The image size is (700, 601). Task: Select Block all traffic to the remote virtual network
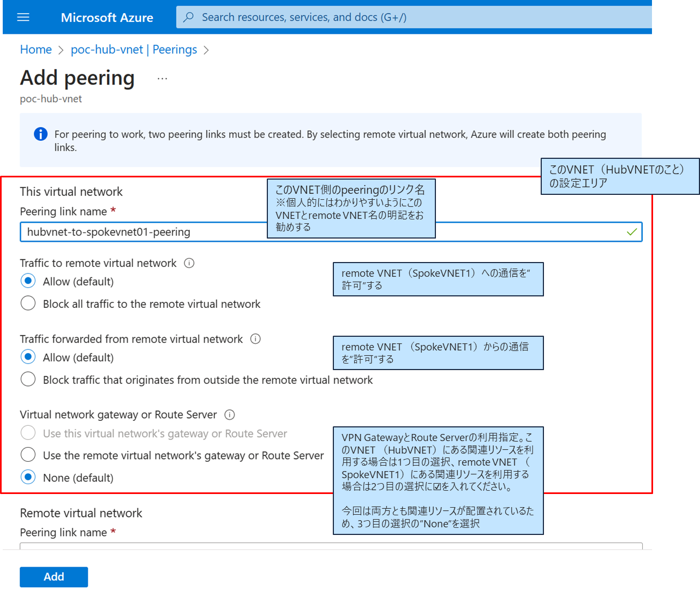point(28,304)
